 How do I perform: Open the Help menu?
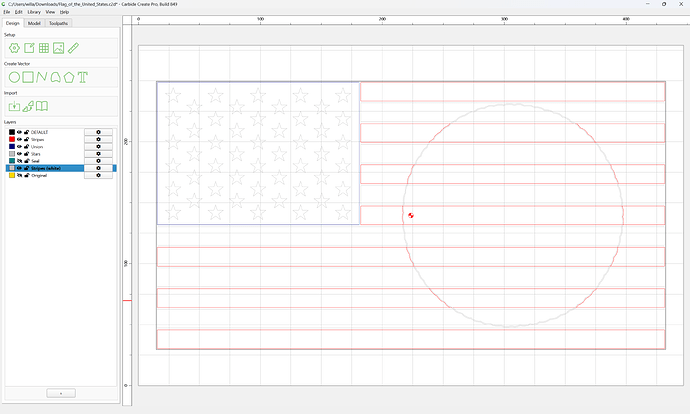pyautogui.click(x=64, y=12)
